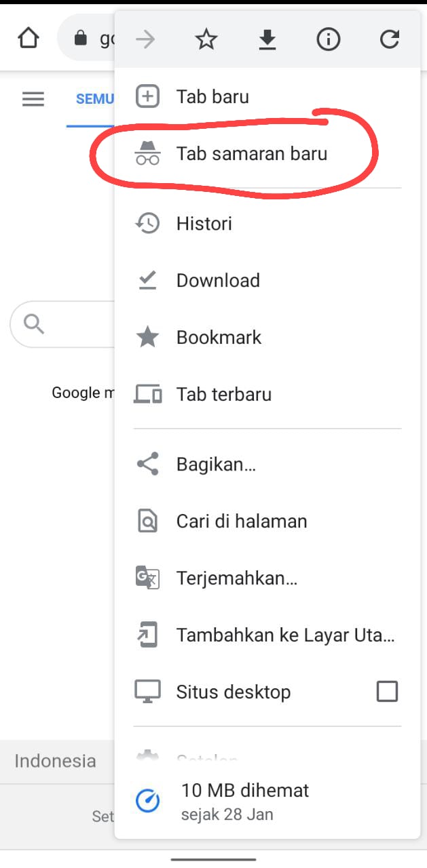Go to the Chrome home screen
The height and width of the screenshot is (868, 427).
26,39
